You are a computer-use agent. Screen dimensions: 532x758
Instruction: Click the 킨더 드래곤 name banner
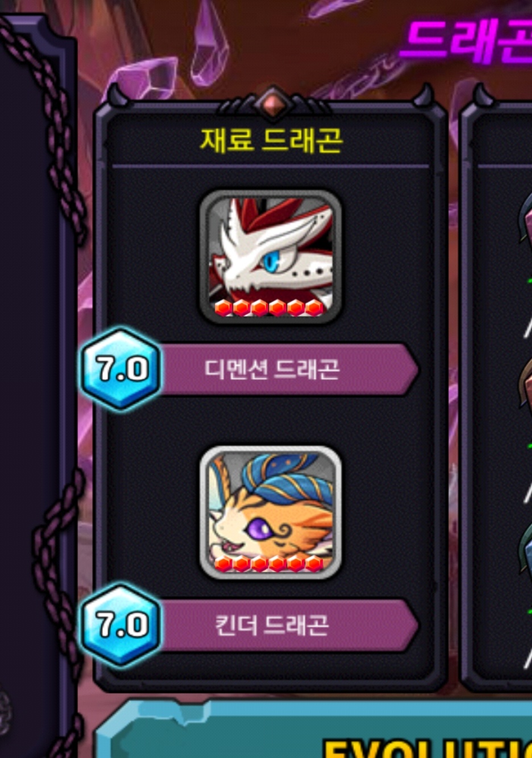pos(288,625)
